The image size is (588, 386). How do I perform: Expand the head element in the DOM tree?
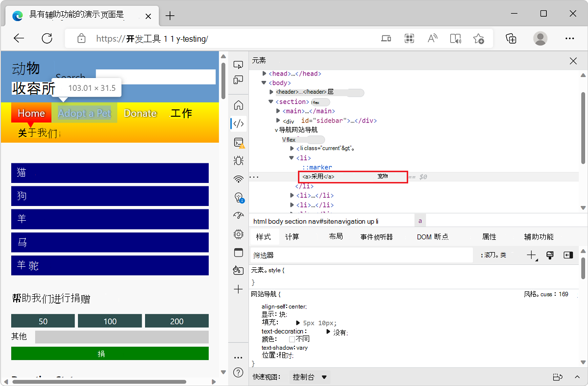click(x=264, y=73)
